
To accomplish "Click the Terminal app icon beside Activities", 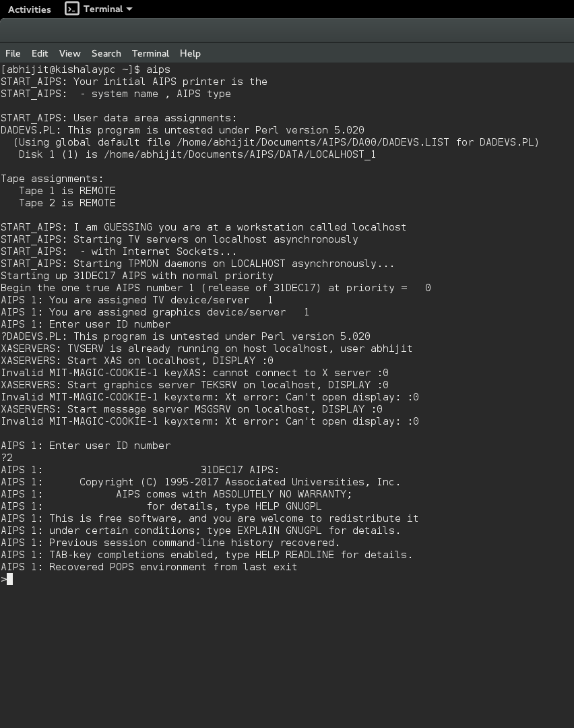I will (x=72, y=9).
